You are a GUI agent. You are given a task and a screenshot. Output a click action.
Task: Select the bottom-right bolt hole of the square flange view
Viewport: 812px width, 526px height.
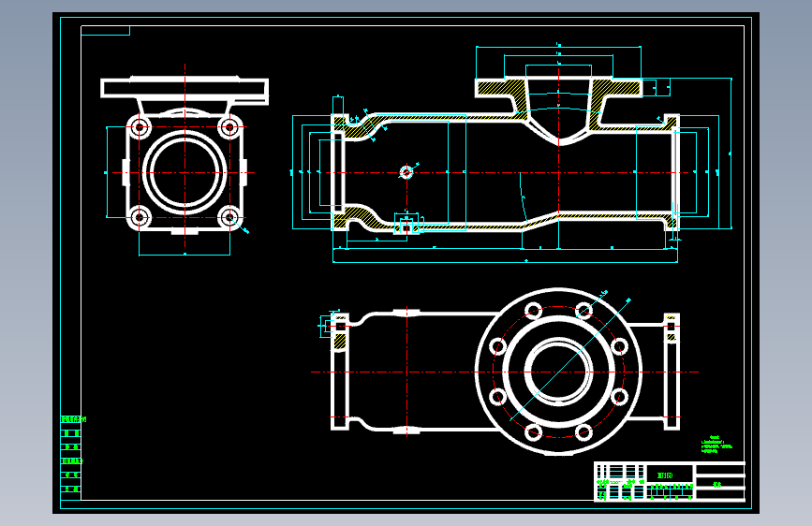[229, 217]
